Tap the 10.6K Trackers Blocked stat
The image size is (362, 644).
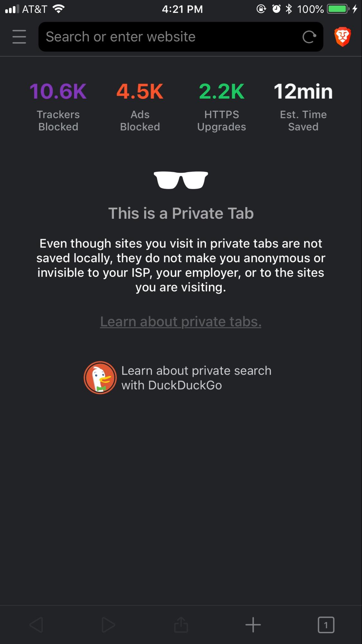58,107
